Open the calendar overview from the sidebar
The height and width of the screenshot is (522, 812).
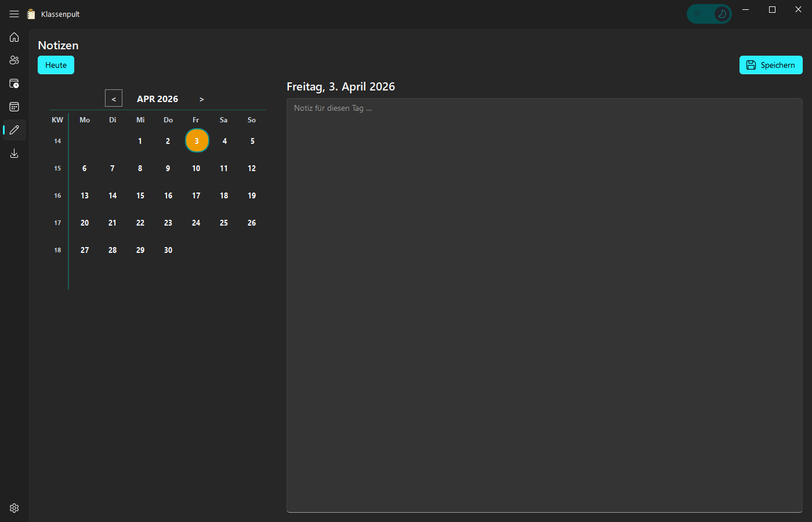(14, 106)
